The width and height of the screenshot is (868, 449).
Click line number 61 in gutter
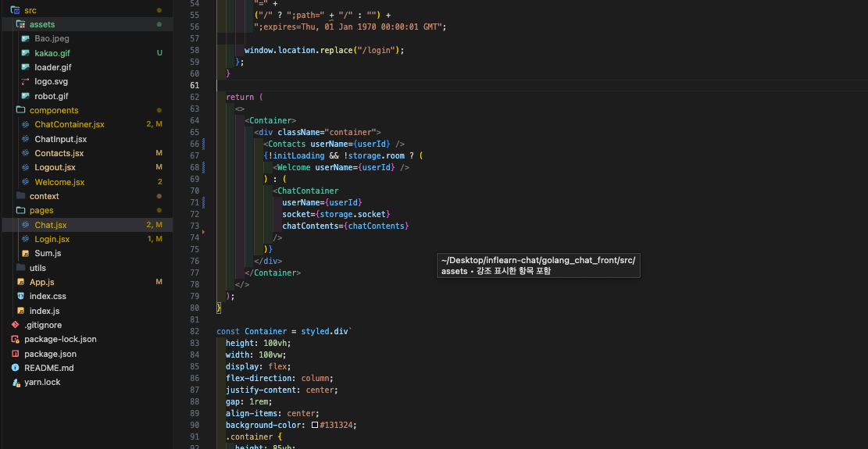(195, 85)
